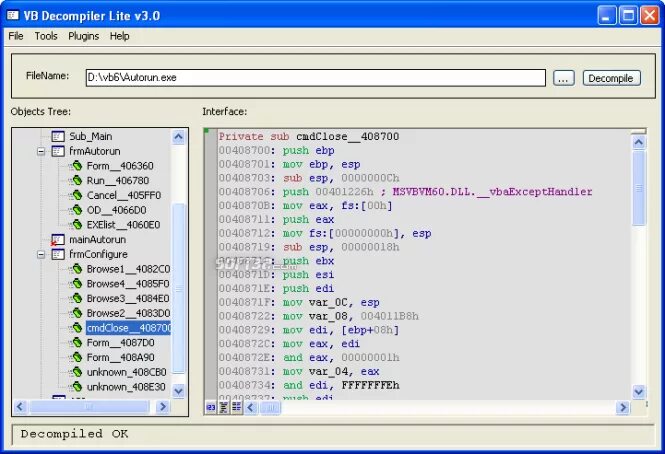
Task: Click the Objects Tree scroll left arrow
Action: [x=20, y=407]
